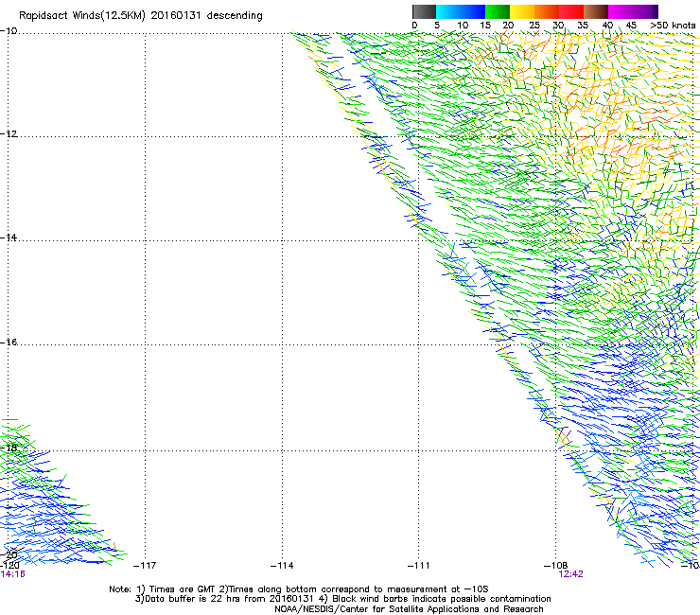
Task: Click the NOAA/NESDIS credit line
Action: [409, 609]
